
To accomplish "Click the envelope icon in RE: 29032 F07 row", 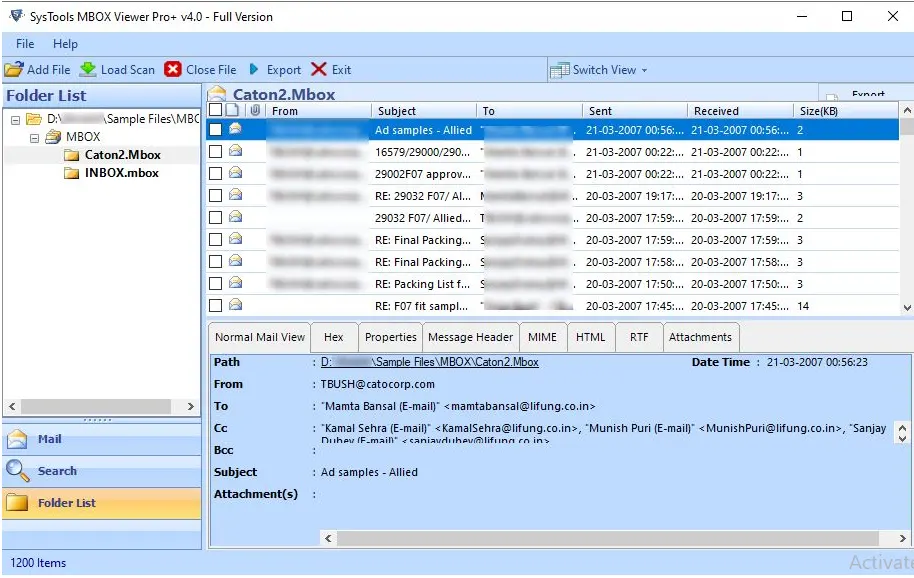I will tap(235, 195).
